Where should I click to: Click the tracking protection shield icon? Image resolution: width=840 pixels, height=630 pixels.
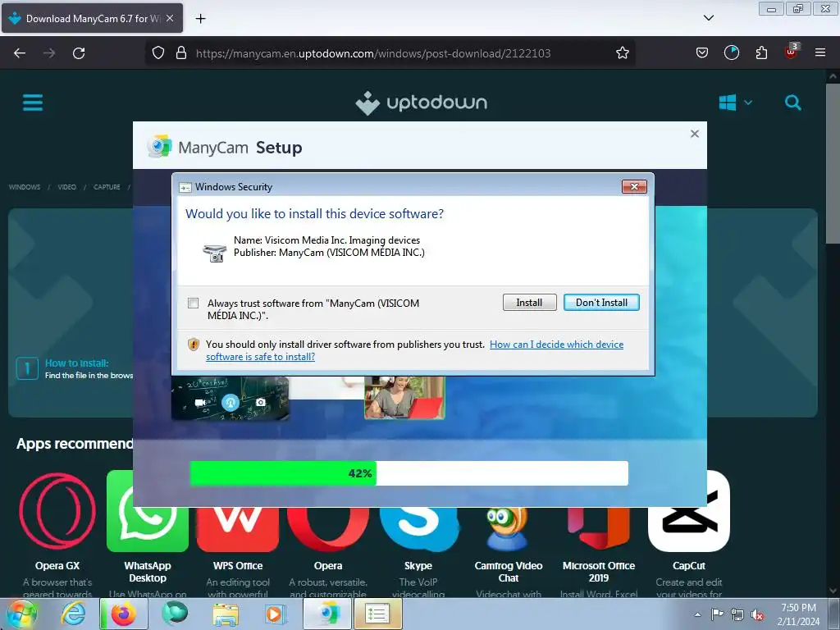[158, 53]
